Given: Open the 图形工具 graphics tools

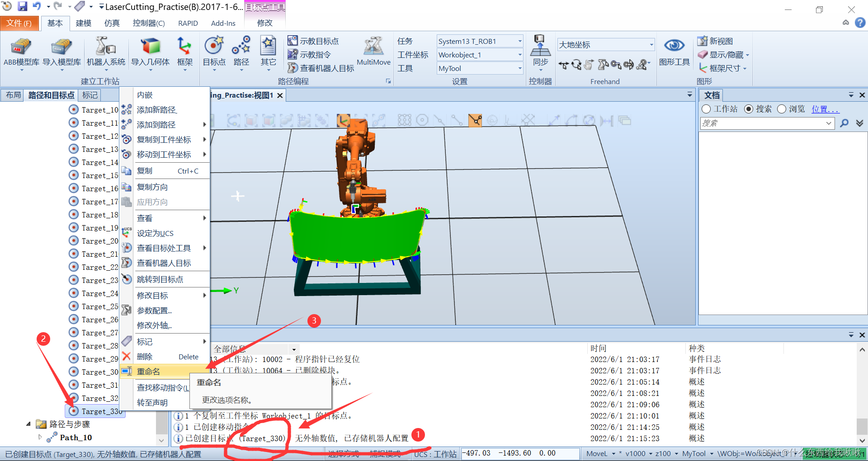Looking at the screenshot, I should 674,52.
